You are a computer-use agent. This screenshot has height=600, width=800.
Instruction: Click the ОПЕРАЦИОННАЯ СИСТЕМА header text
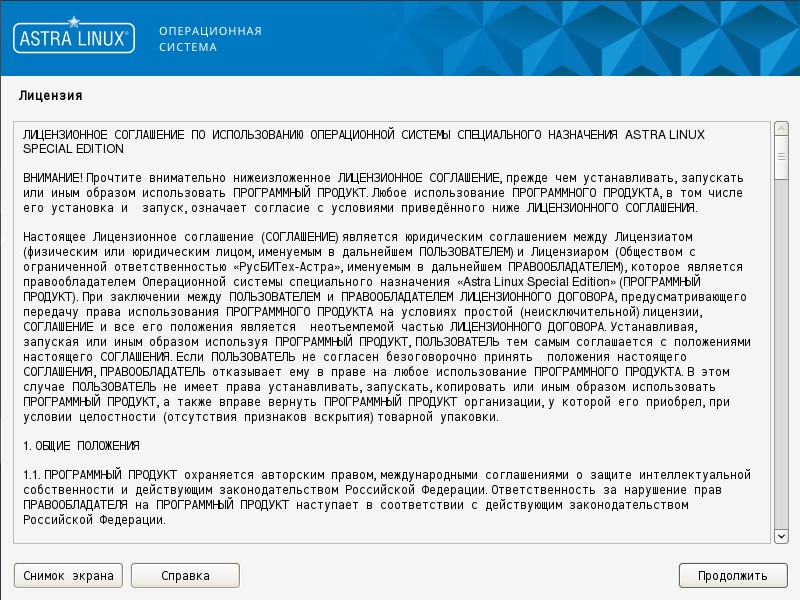coord(210,39)
